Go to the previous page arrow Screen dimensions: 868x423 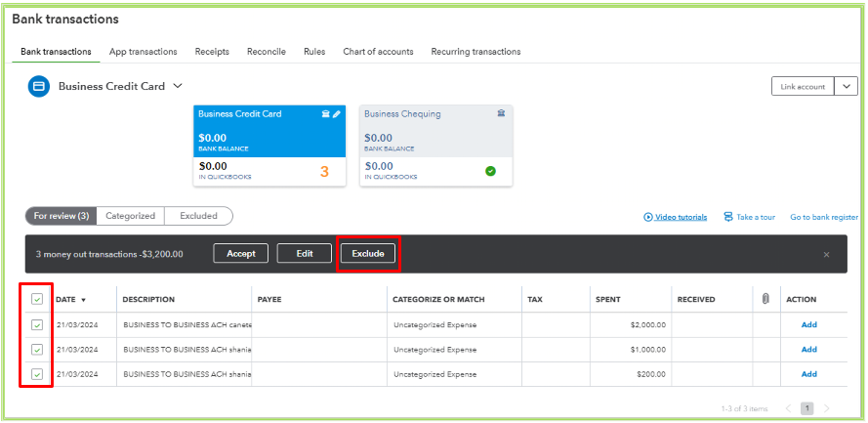tap(788, 408)
